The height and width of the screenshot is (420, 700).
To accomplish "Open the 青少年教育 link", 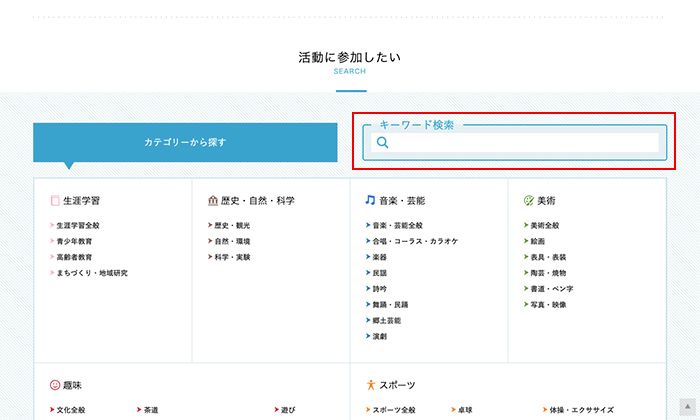I will tap(74, 241).
